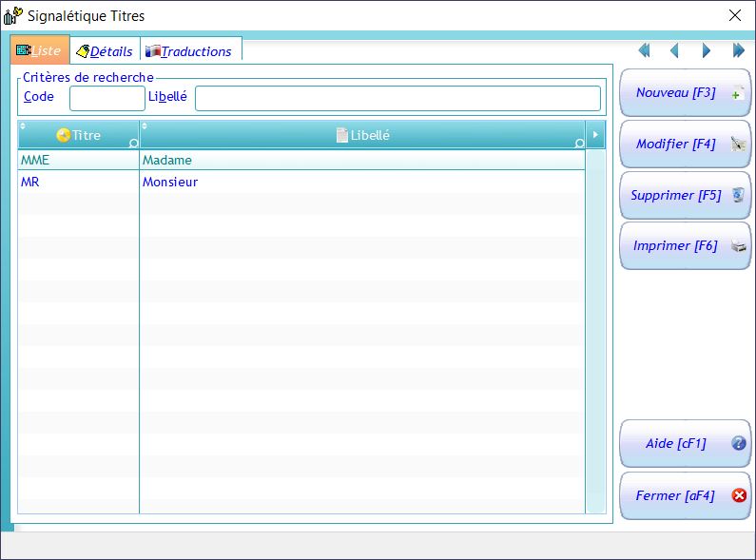Open help with Aide [cF1]
The width and height of the screenshot is (756, 560).
(x=685, y=443)
